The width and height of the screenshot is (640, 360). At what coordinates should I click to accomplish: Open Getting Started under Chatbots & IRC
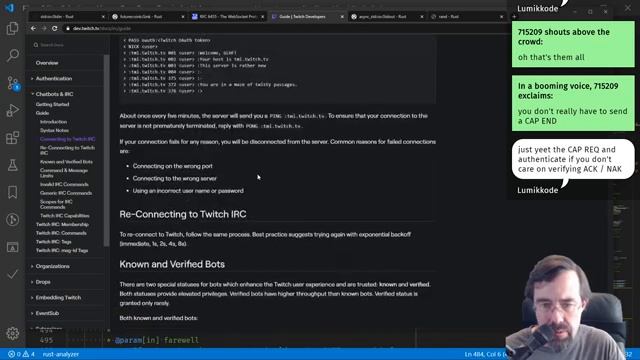pyautogui.click(x=52, y=104)
